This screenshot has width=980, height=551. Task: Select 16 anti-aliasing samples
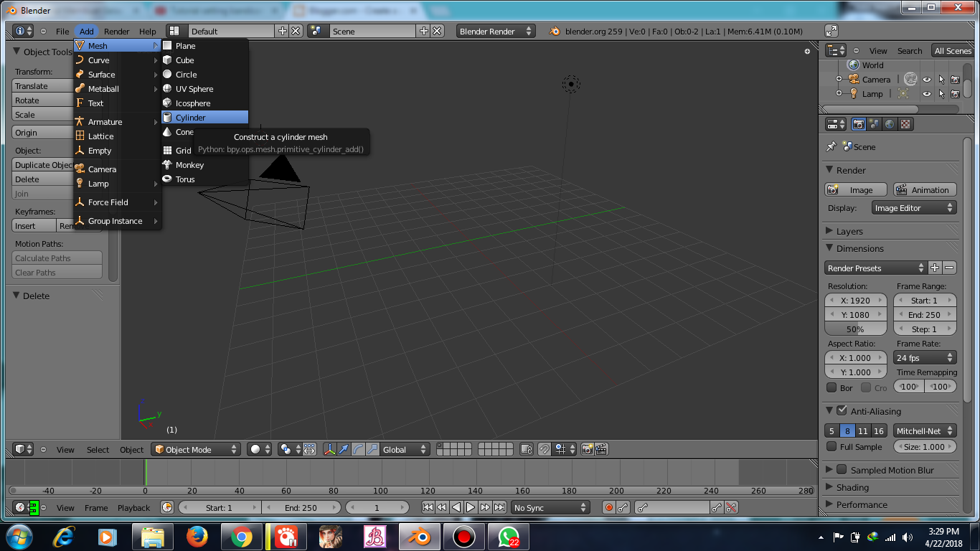tap(878, 431)
